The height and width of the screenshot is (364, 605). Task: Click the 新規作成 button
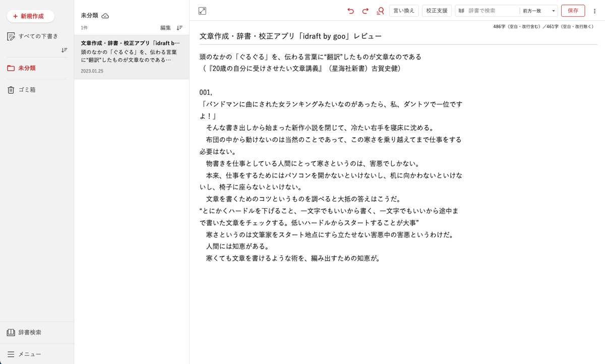pos(31,16)
